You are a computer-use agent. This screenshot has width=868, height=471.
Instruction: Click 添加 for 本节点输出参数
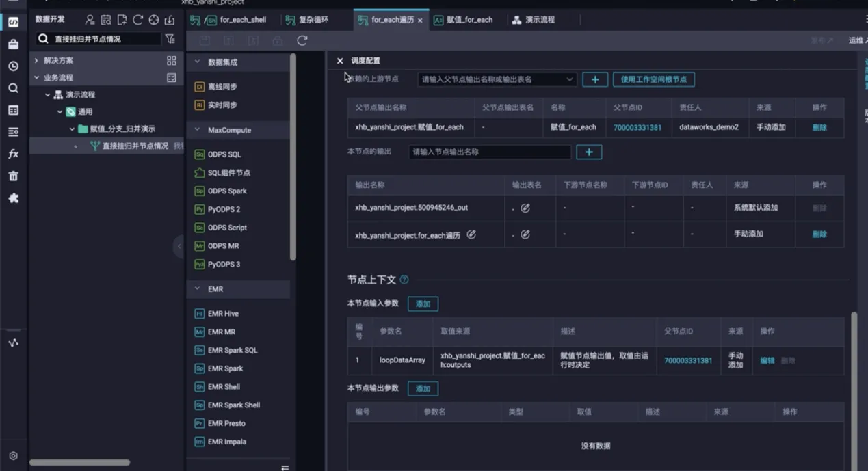423,388
